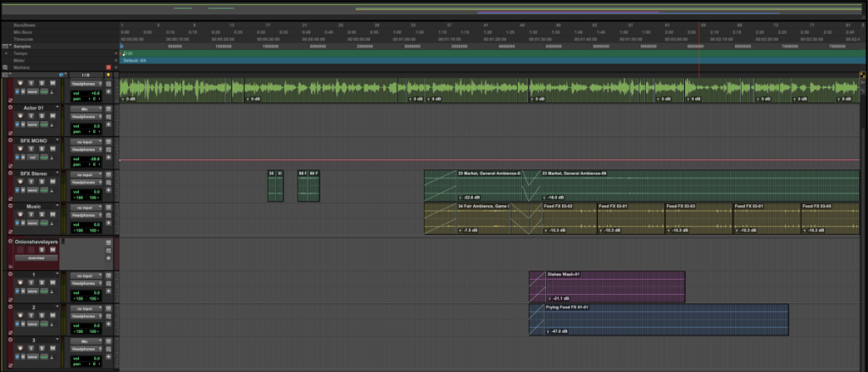Select the Dishes Wash-01 audio clip

[606, 286]
